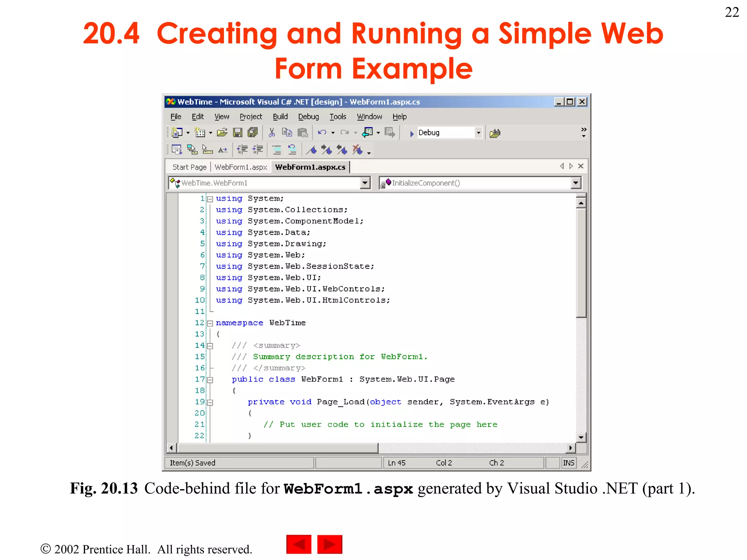Click the Uncomment Selected Lines icon
The height and width of the screenshot is (560, 747).
pos(292,149)
